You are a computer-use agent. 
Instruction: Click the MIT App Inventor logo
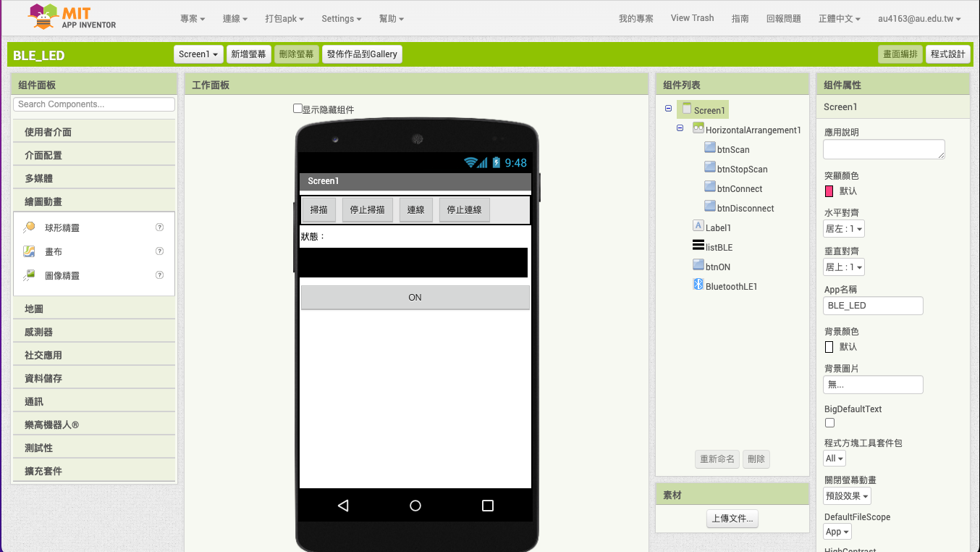pyautogui.click(x=72, y=17)
